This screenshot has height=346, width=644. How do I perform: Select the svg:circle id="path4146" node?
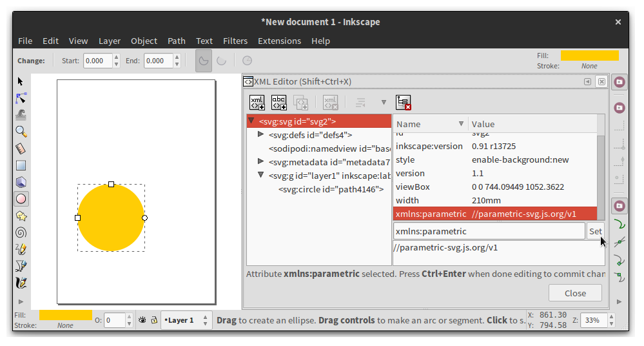[331, 189]
